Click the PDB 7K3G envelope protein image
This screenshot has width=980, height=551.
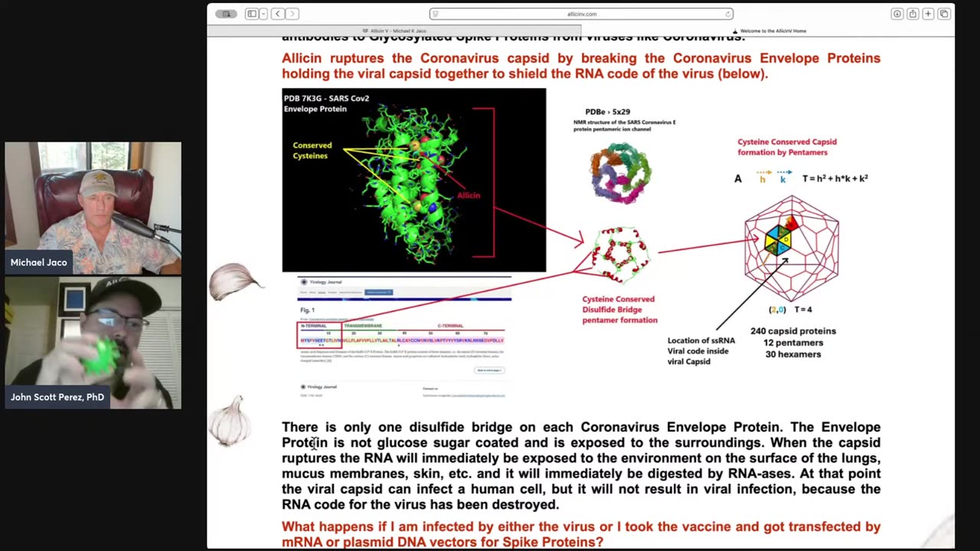[x=413, y=180]
